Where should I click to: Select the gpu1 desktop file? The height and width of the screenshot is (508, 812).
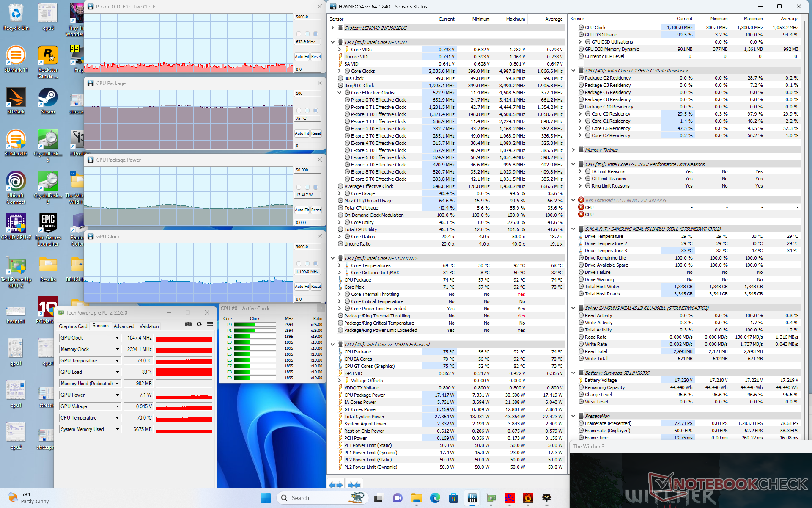pos(16,352)
